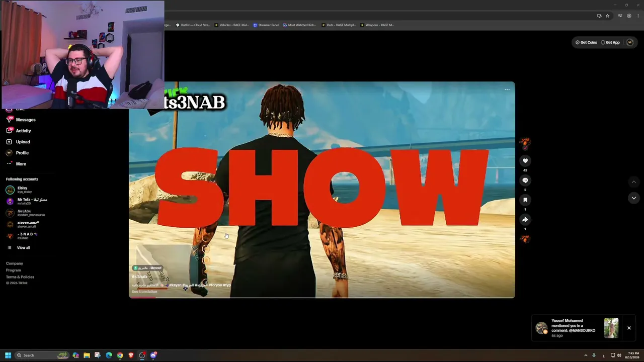Open the three-dot options on the video

pos(507,89)
